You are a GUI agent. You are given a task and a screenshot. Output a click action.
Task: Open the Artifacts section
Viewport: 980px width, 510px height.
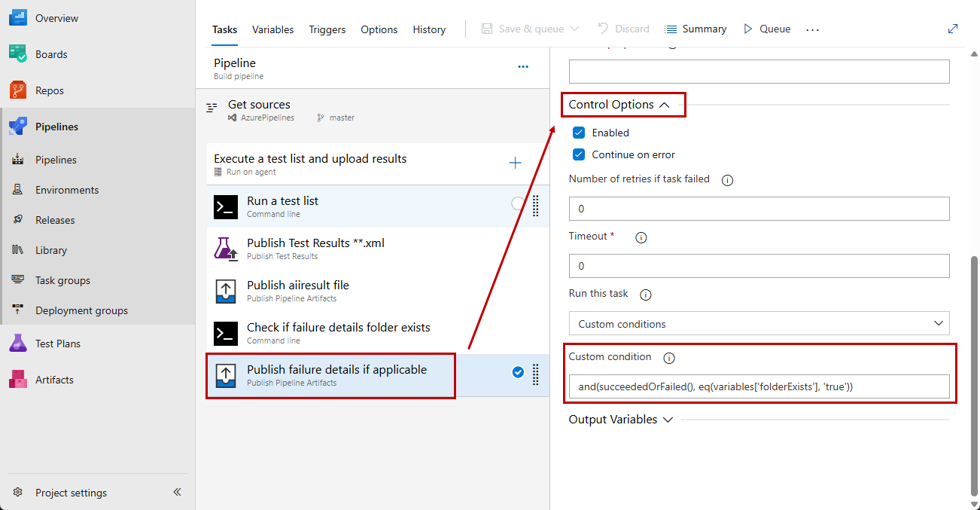(x=56, y=379)
